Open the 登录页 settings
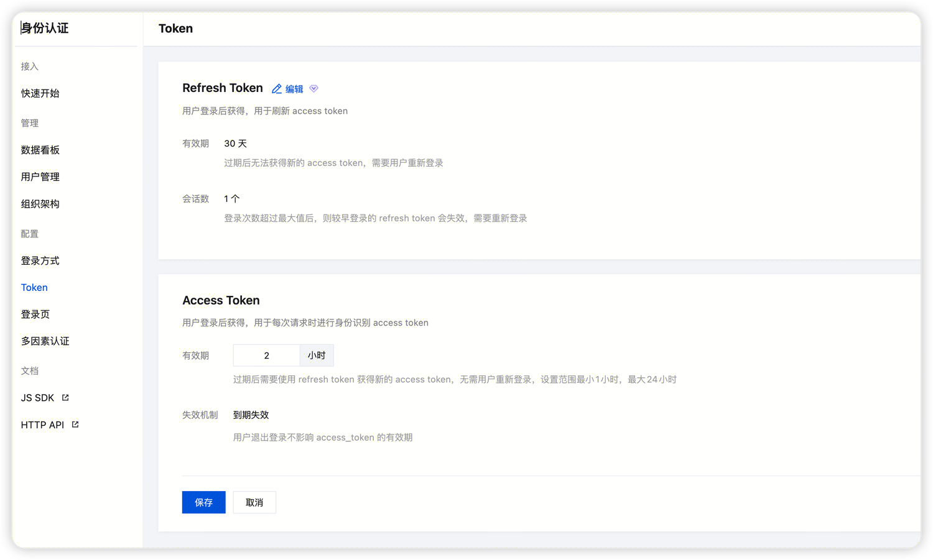The height and width of the screenshot is (560, 933). 35,314
